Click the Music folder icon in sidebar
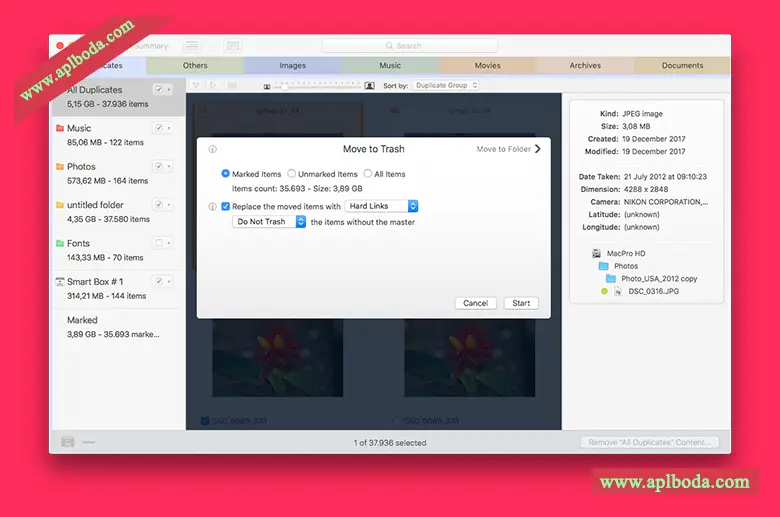Image resolution: width=780 pixels, height=517 pixels. coord(60,128)
